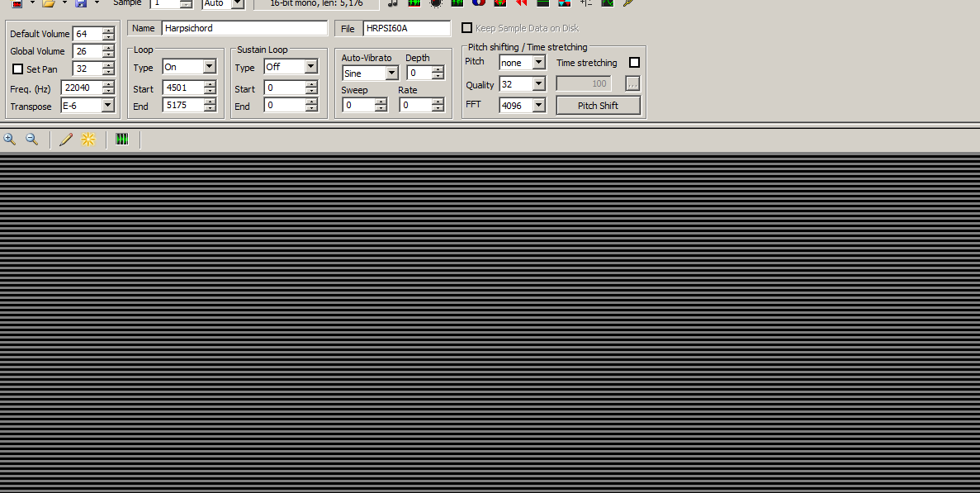Click the zoom in magnifier icon
Screen dimensions: 980x493
(x=10, y=140)
